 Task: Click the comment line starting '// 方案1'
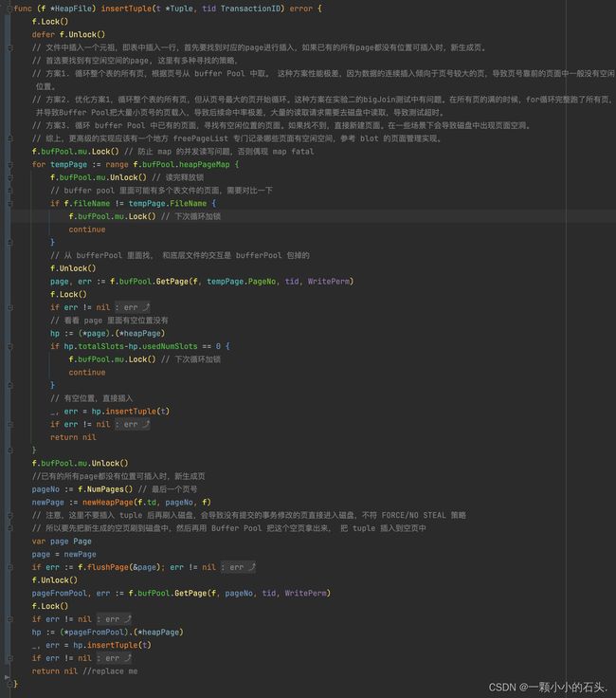[323, 73]
